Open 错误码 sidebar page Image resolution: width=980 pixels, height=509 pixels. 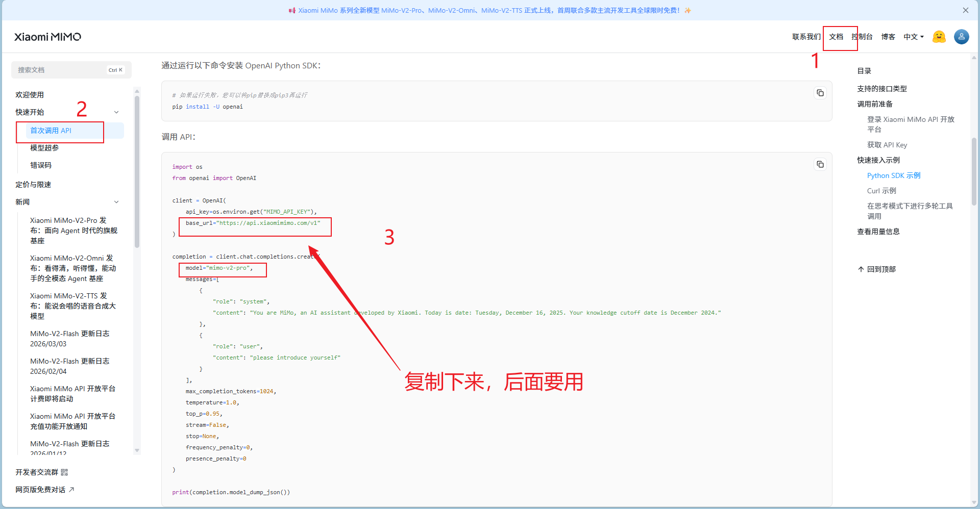[41, 165]
